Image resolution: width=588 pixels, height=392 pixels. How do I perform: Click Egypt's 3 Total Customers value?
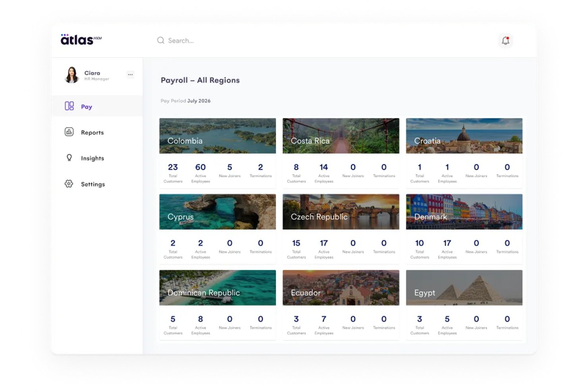[420, 319]
